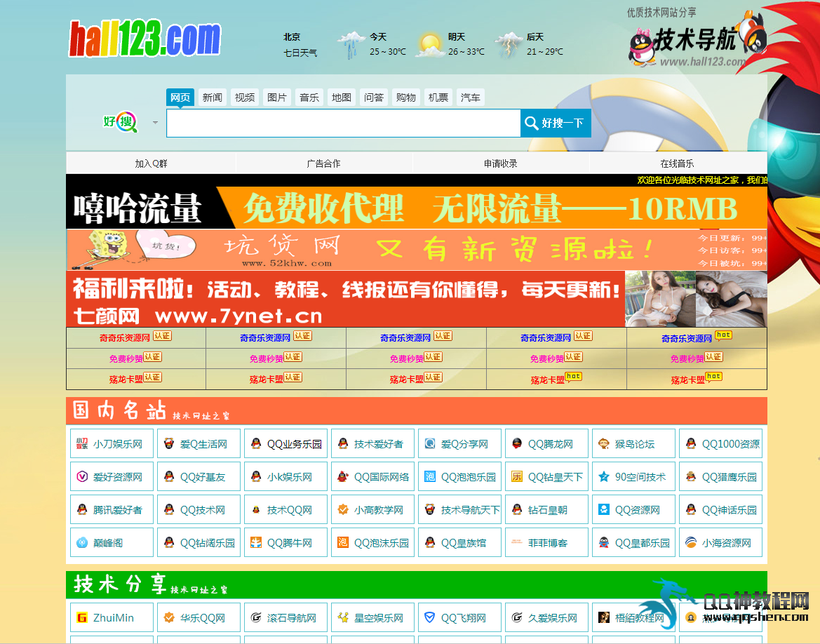Click the QQ1000资源 penguin icon

point(691,443)
